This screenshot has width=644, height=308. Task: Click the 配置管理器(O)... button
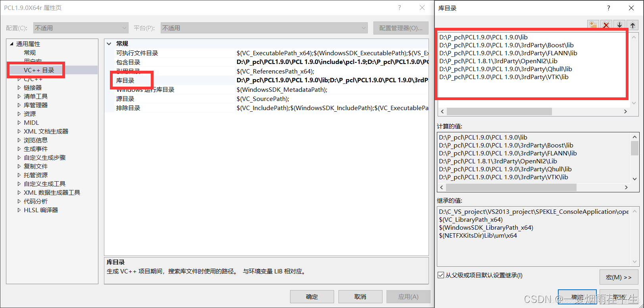click(x=401, y=28)
